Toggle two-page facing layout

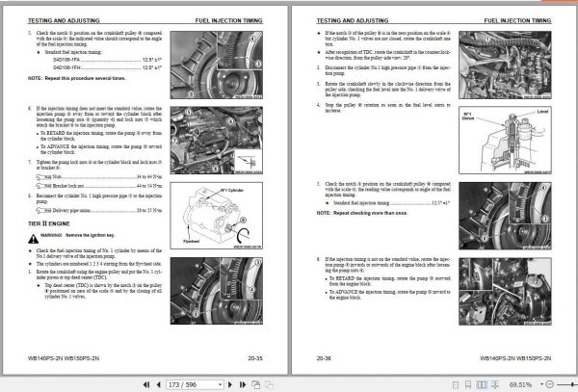(x=482, y=384)
